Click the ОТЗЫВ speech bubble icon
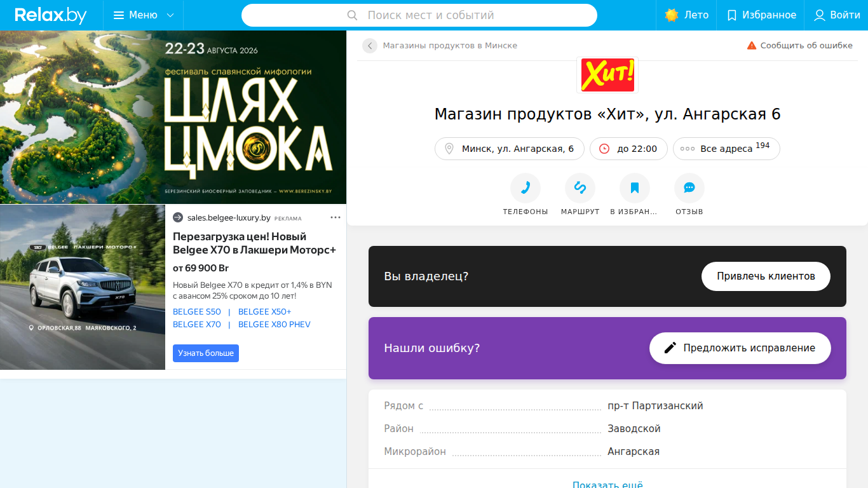Image resolution: width=868 pixels, height=488 pixels. point(689,188)
